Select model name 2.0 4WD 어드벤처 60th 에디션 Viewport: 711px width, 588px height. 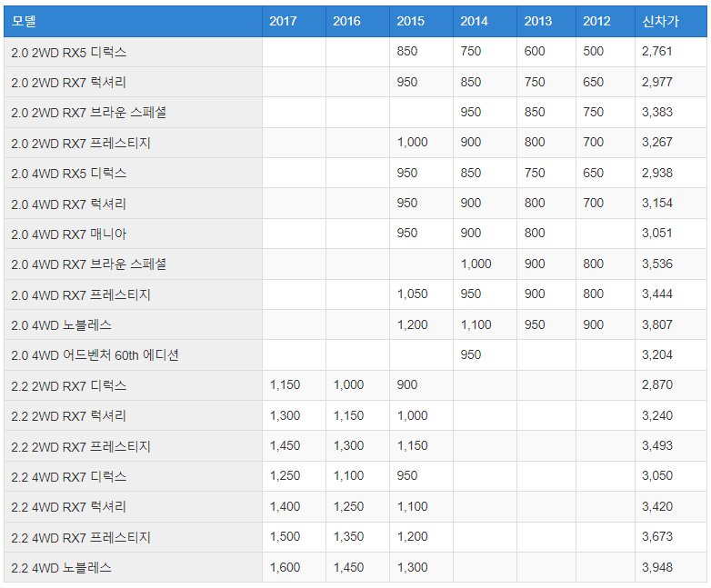click(95, 355)
